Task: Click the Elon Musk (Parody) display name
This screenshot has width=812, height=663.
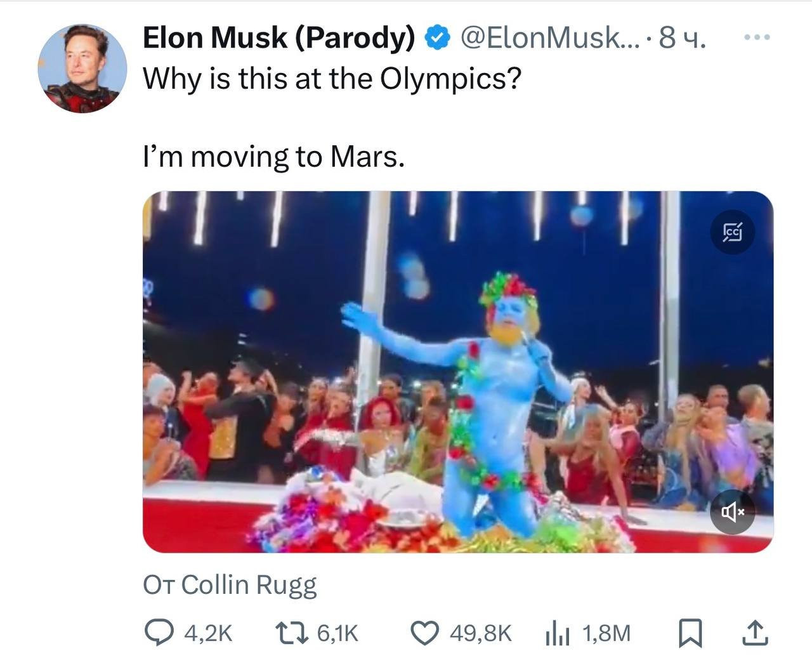Action: (278, 38)
